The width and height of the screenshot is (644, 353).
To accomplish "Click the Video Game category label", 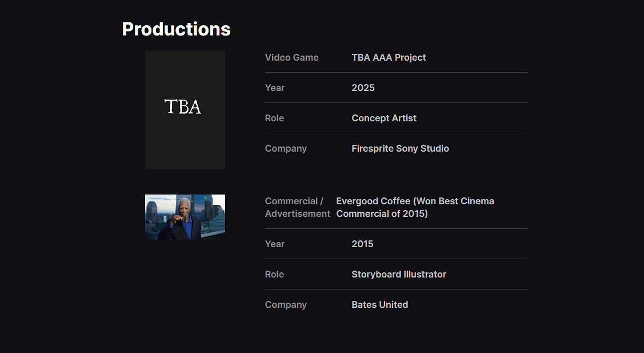I will coord(291,57).
